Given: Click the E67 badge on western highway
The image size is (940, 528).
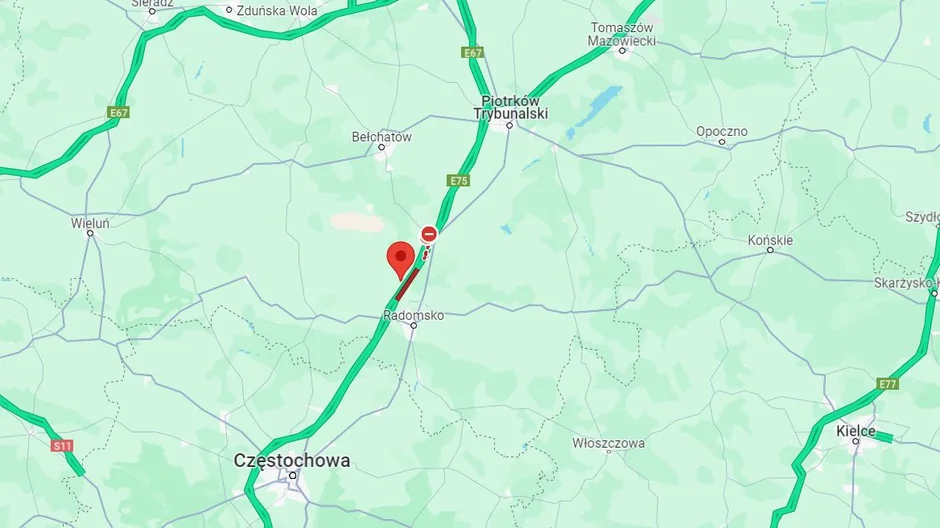Looking at the screenshot, I should (x=118, y=113).
